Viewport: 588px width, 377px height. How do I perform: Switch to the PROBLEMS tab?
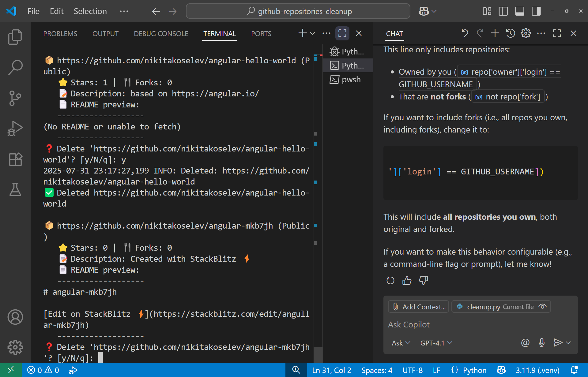(x=60, y=34)
